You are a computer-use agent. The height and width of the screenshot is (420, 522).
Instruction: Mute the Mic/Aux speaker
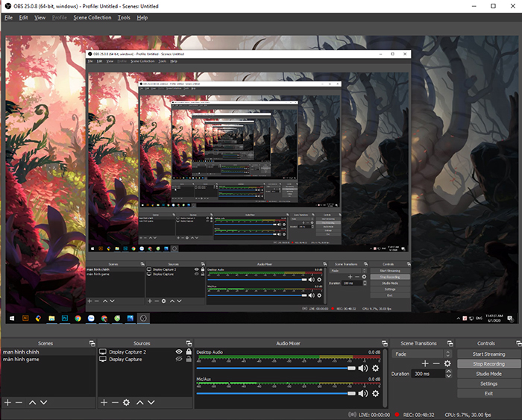point(363,393)
